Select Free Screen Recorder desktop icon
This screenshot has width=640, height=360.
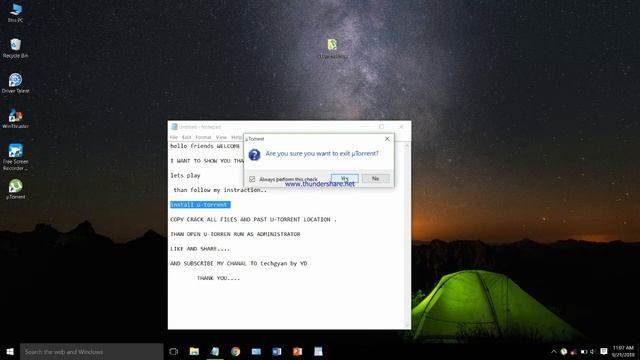coord(16,157)
